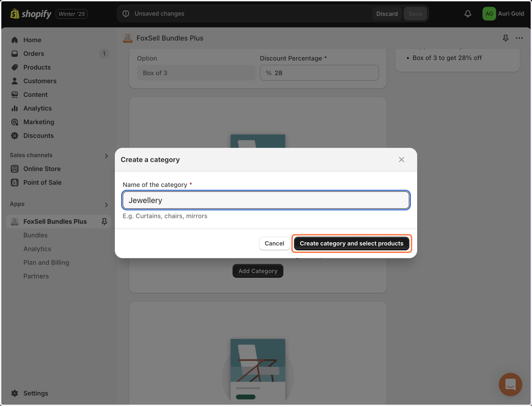Click the Name of the category field
The height and width of the screenshot is (406, 532).
coord(266,200)
